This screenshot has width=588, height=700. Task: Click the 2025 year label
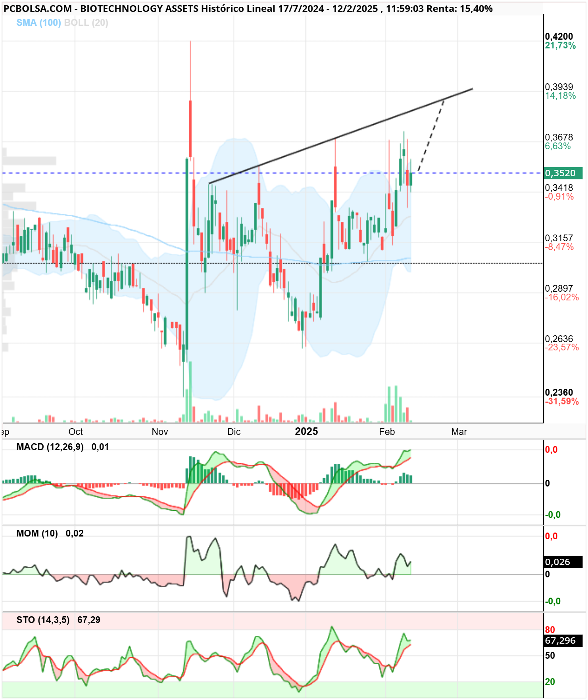click(x=306, y=432)
